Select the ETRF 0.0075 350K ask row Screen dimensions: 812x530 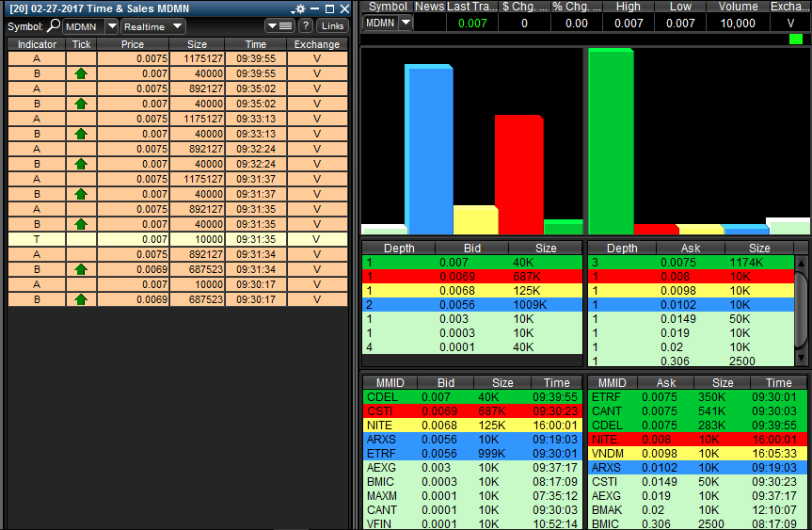click(x=697, y=397)
